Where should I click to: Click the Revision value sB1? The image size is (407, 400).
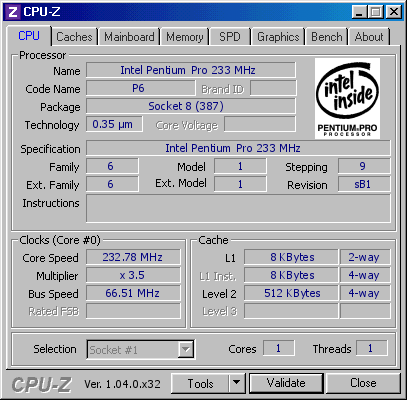(x=364, y=184)
